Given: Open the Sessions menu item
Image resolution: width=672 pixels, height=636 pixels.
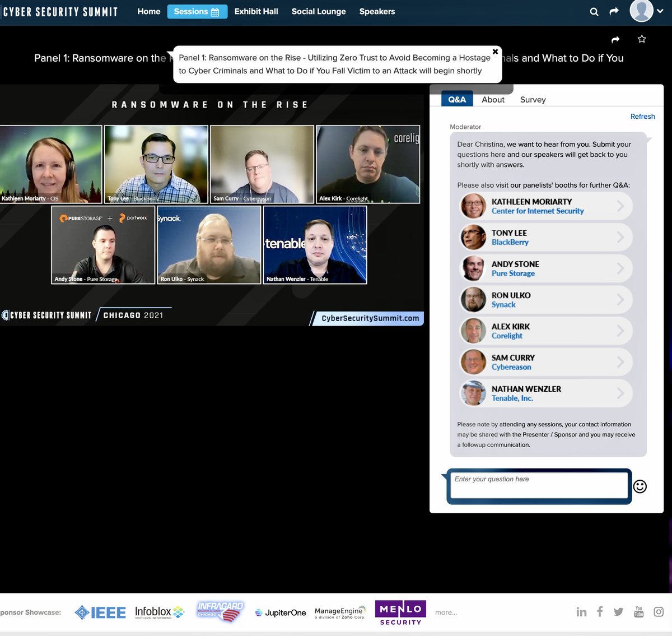Looking at the screenshot, I should [x=197, y=11].
